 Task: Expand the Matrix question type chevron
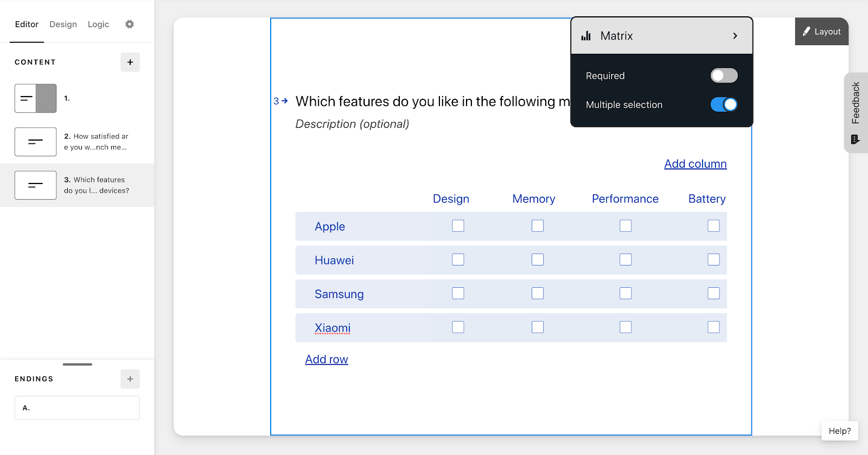coord(735,36)
